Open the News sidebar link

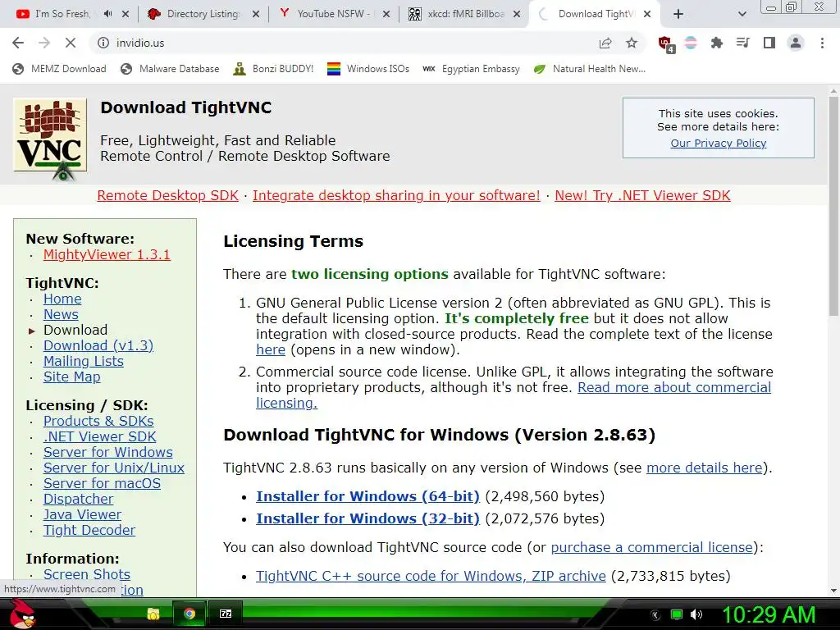(x=61, y=314)
